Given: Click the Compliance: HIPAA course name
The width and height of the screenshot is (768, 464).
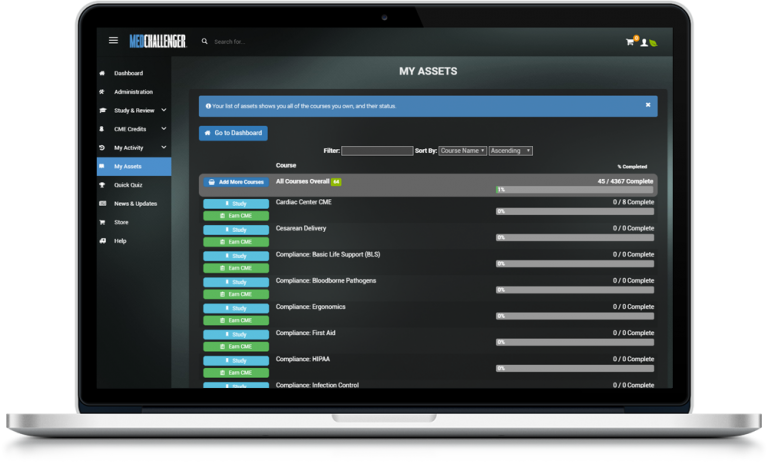Looking at the screenshot, I should pyautogui.click(x=303, y=359).
